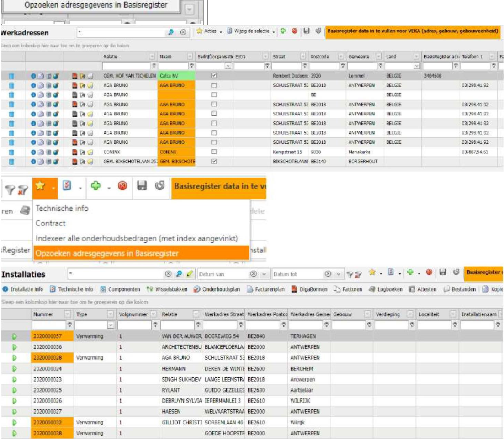This screenshot has height=440, width=504.
Task: Toggle the Bedrijf checkbox for GEM. HOF VAN TICHELEN
Action: coord(214,75)
